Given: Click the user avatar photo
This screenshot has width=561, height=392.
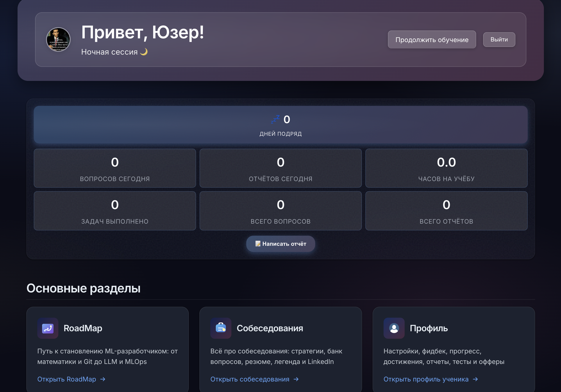Looking at the screenshot, I should [x=58, y=39].
